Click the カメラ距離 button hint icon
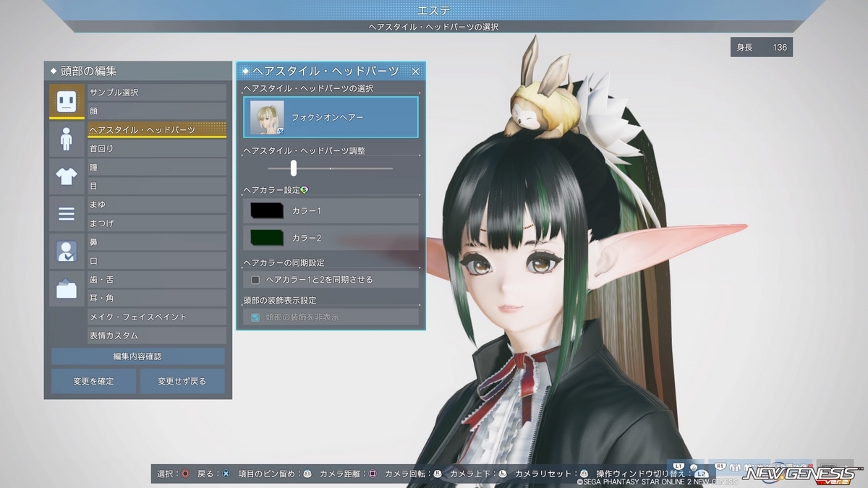Image resolution: width=868 pixels, height=488 pixels. [x=373, y=474]
